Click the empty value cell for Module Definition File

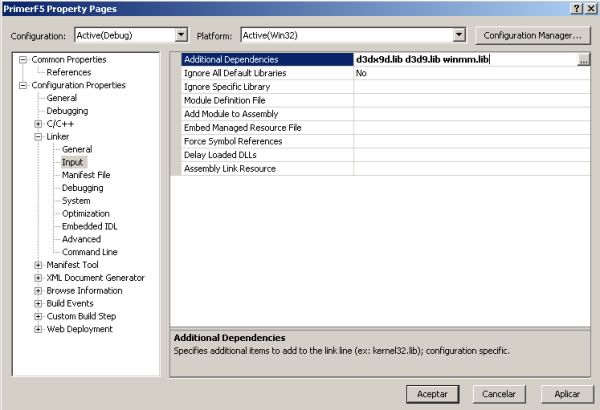[472, 100]
